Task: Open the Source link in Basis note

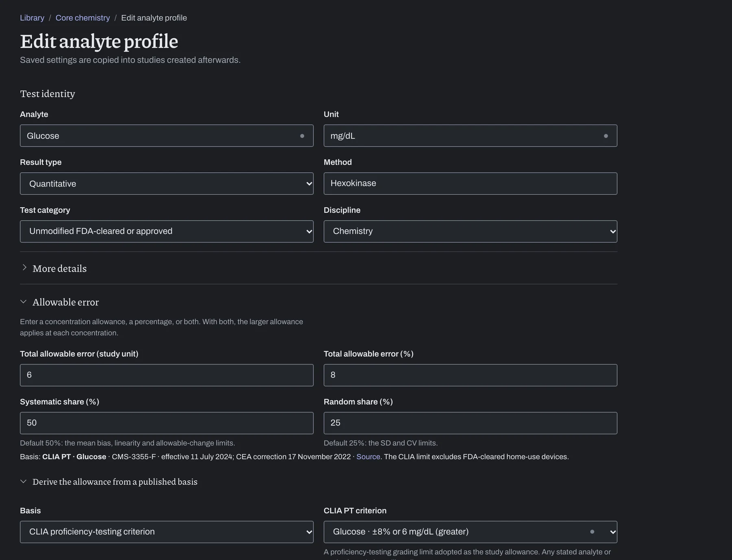Action: 368,457
